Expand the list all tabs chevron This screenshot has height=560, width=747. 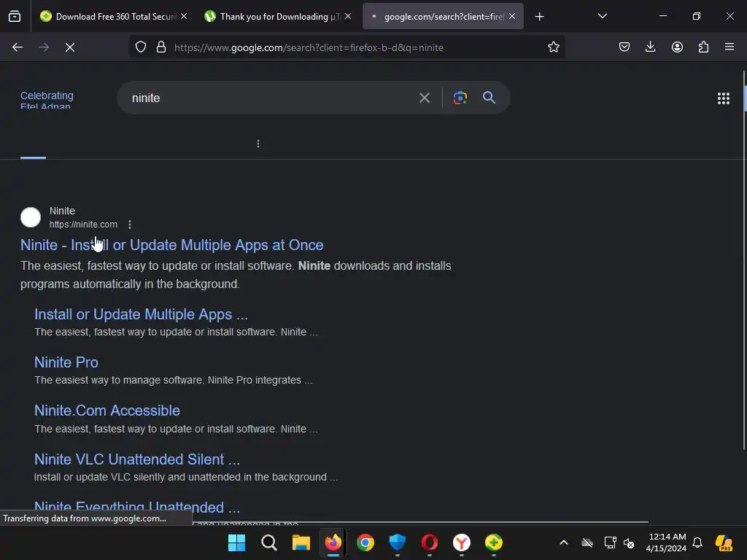coord(603,16)
